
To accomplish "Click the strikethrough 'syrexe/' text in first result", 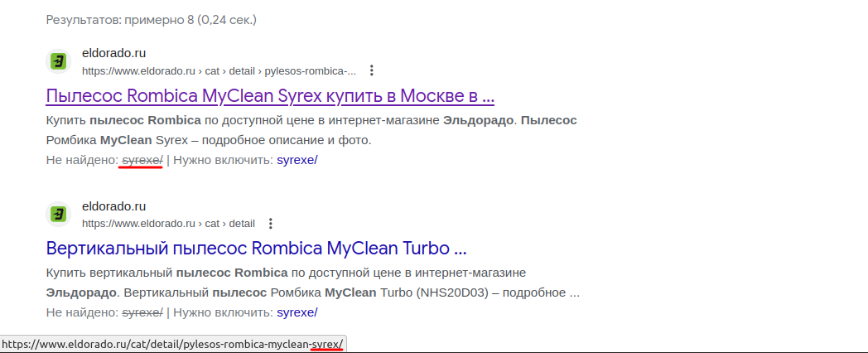I will (x=142, y=160).
